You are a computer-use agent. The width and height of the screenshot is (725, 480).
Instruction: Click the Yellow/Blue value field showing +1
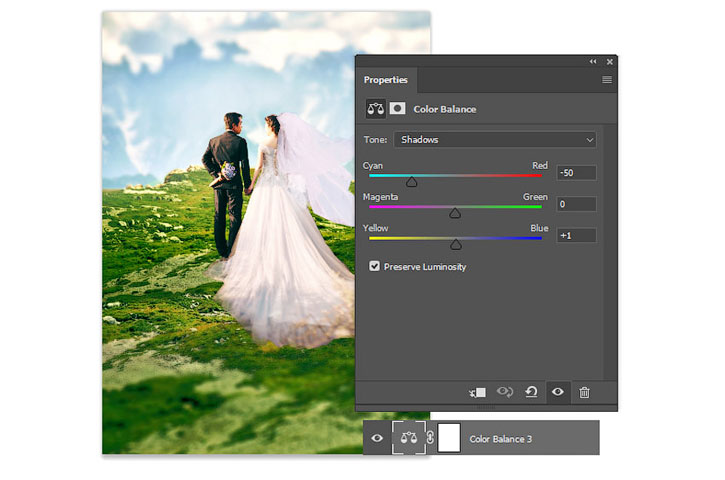tap(576, 235)
